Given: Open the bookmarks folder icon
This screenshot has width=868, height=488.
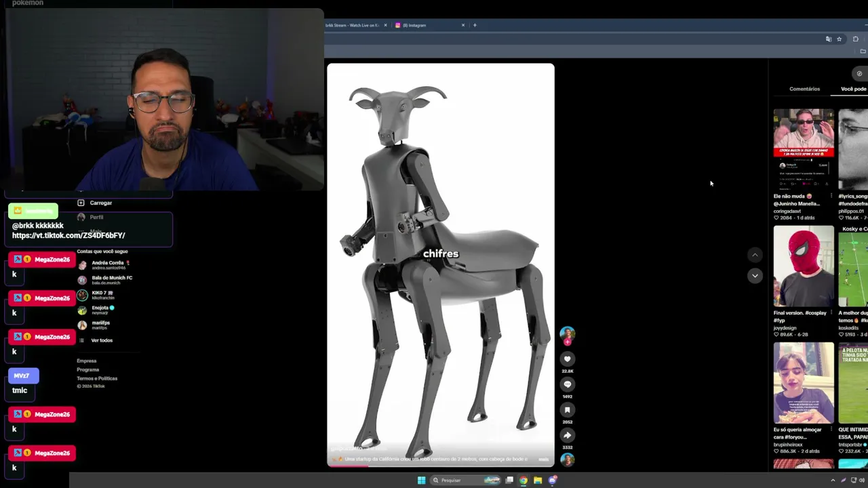Looking at the screenshot, I should [863, 52].
